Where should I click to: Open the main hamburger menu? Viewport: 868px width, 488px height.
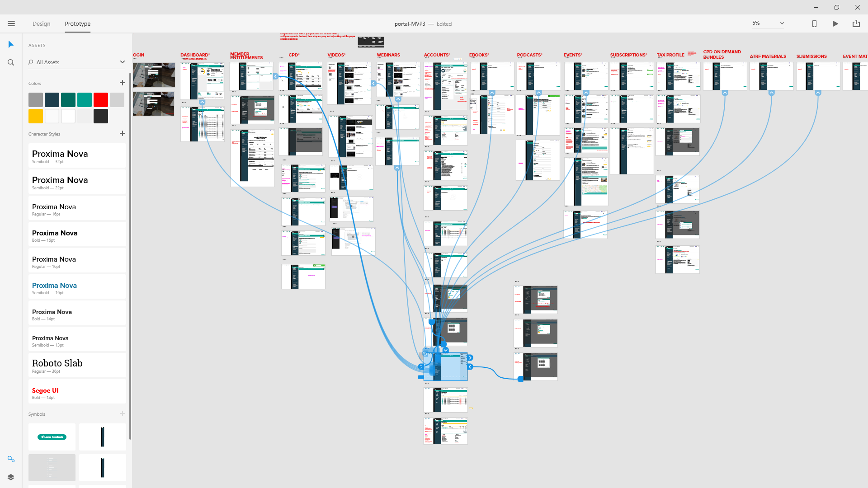tap(11, 23)
